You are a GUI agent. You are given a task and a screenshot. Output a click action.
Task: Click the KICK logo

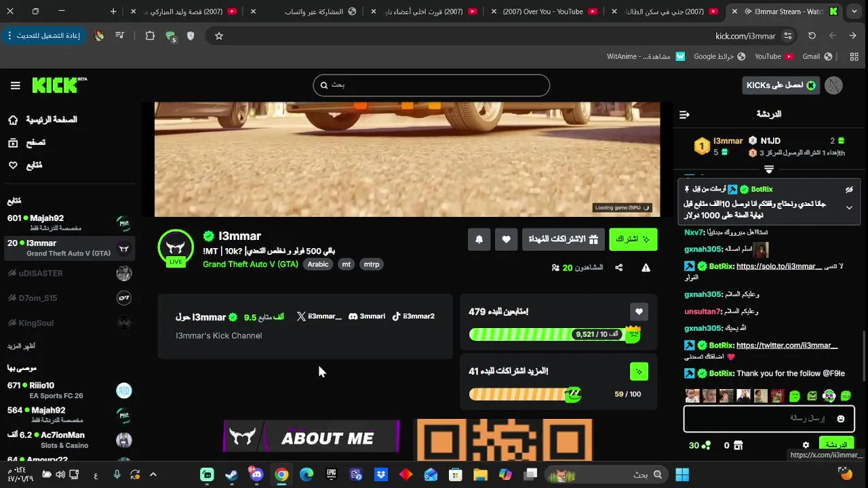59,85
